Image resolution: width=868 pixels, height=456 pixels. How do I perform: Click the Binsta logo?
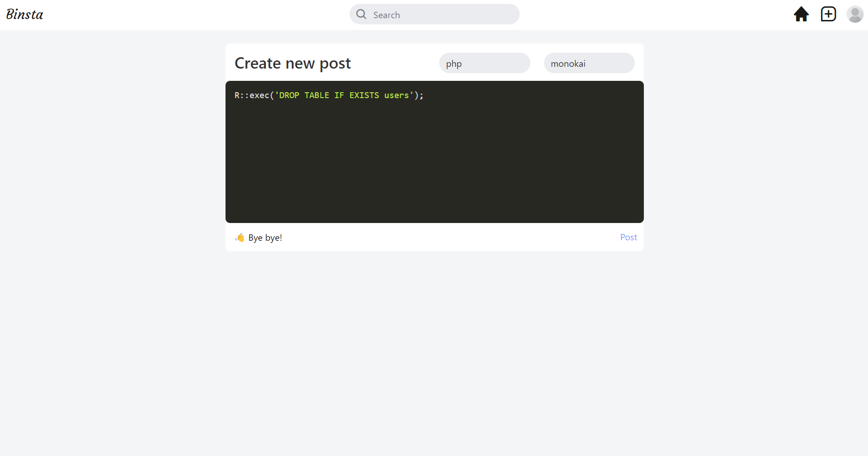[x=25, y=14]
